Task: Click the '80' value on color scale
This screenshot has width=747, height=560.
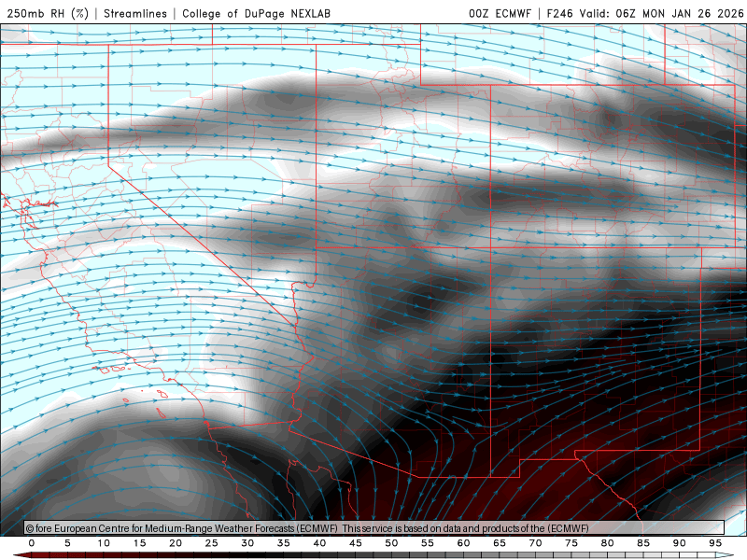Action: click(x=608, y=543)
